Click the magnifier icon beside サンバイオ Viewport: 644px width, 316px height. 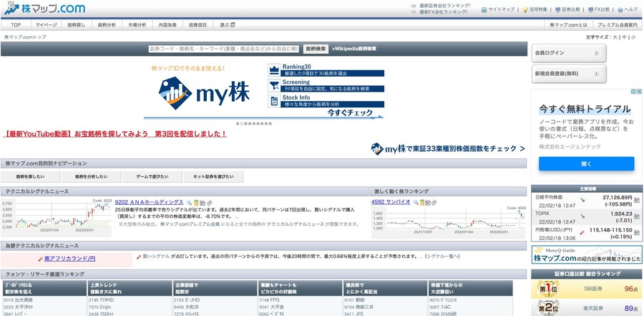pyautogui.click(x=416, y=203)
